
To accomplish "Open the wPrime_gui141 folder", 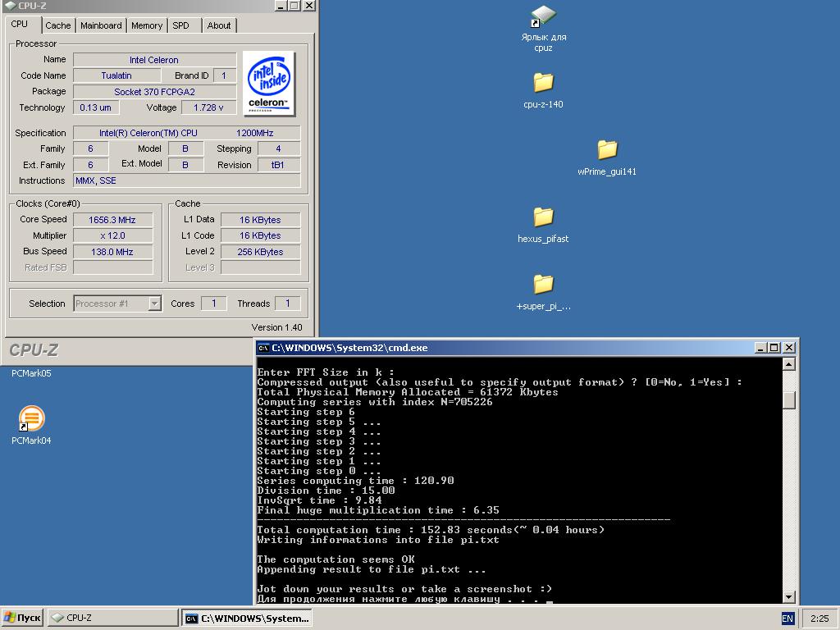I will point(607,158).
